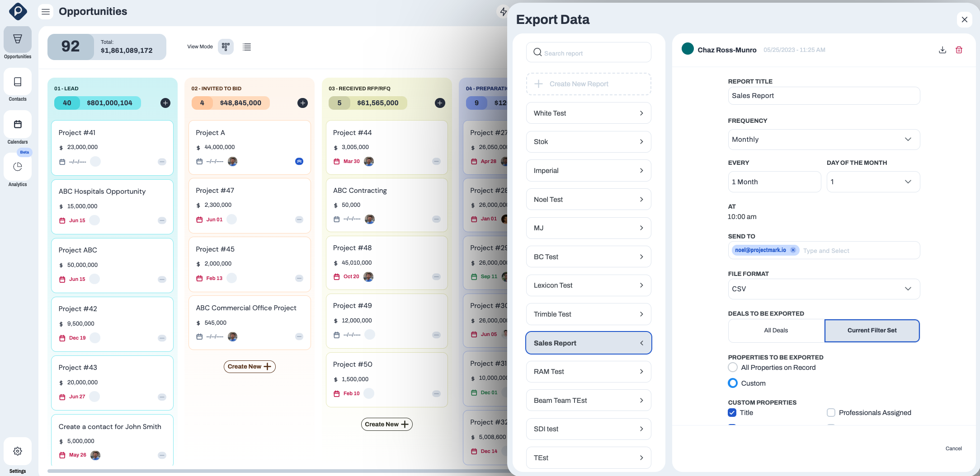Image resolution: width=980 pixels, height=476 pixels.
Task: Open the Project #50 card
Action: pos(386,380)
